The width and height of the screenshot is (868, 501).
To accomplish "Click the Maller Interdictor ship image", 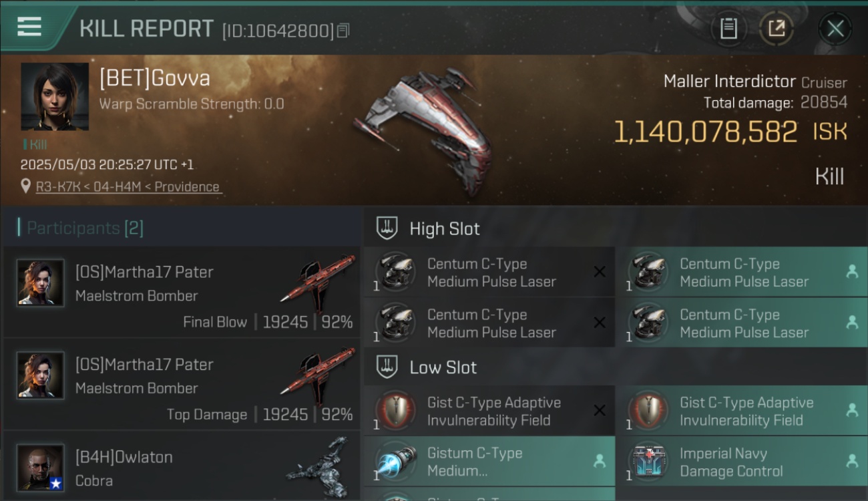I will pyautogui.click(x=424, y=130).
